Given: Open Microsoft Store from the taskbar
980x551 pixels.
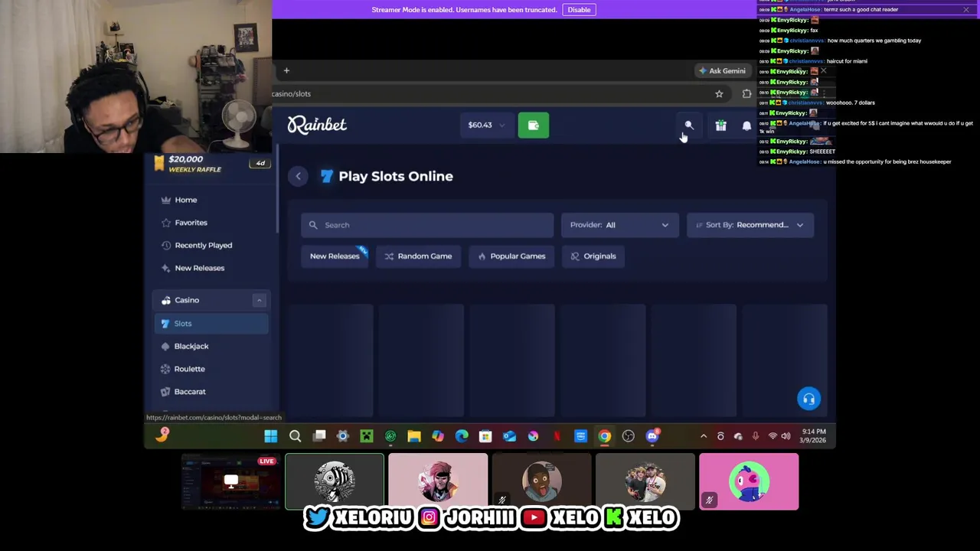Looking at the screenshot, I should (485, 436).
